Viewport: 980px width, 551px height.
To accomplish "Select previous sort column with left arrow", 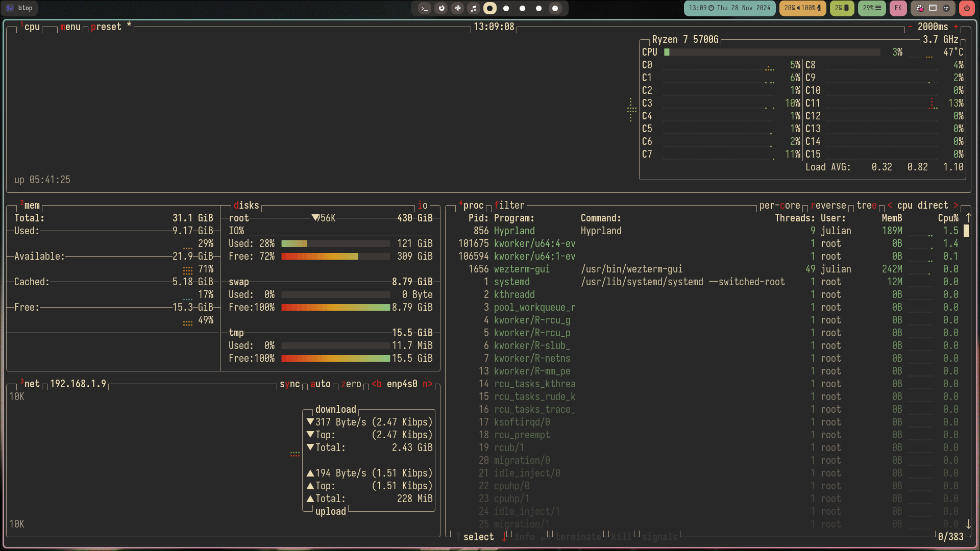I will pos(890,205).
